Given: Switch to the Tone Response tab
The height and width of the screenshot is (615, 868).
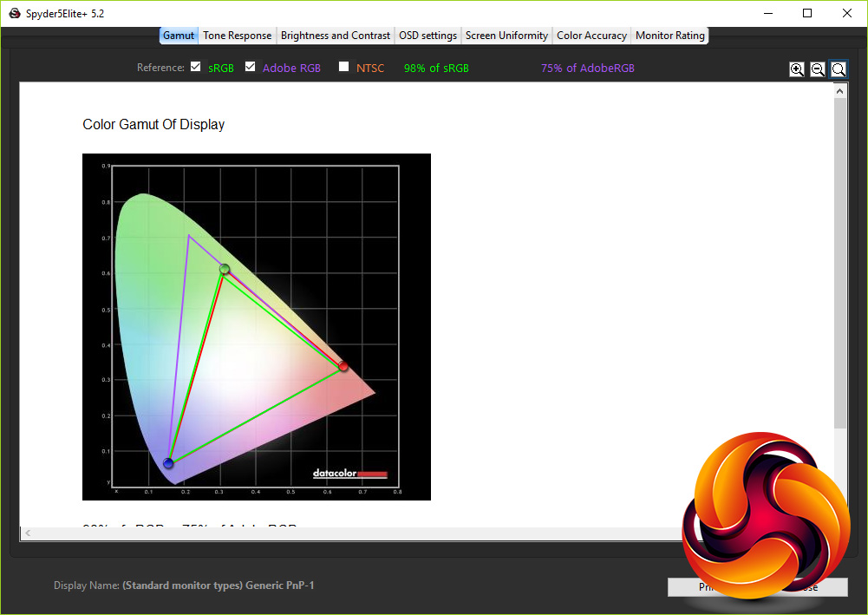Looking at the screenshot, I should [x=238, y=36].
